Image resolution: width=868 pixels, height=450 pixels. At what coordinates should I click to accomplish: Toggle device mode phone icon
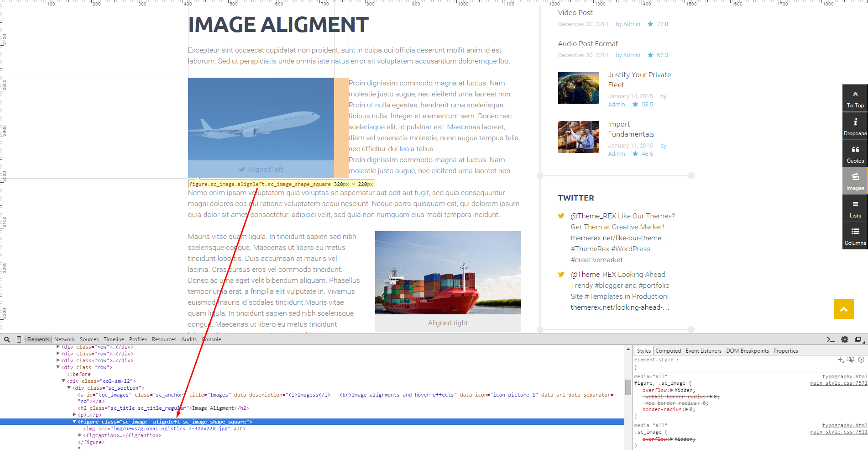[x=19, y=339]
